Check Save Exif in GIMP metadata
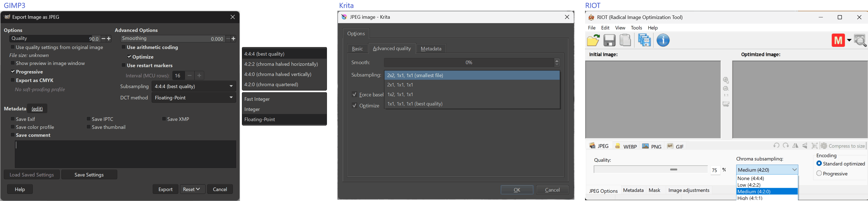This screenshot has height=201, width=868. click(12, 119)
